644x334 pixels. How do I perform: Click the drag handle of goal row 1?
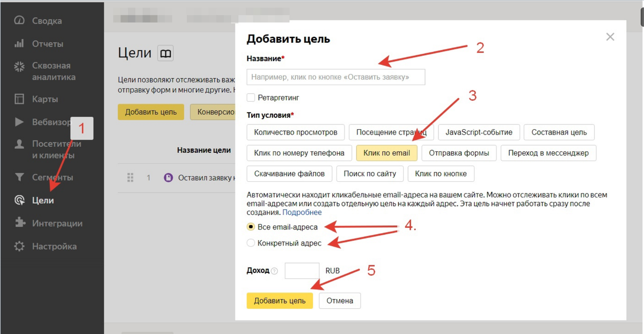pos(129,177)
